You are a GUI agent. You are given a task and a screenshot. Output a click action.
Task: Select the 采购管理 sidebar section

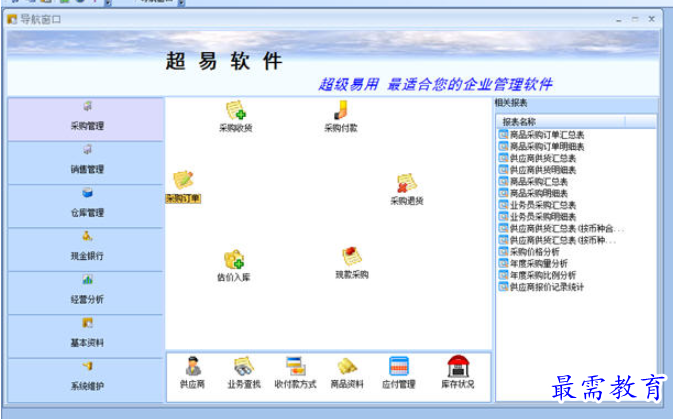86,119
